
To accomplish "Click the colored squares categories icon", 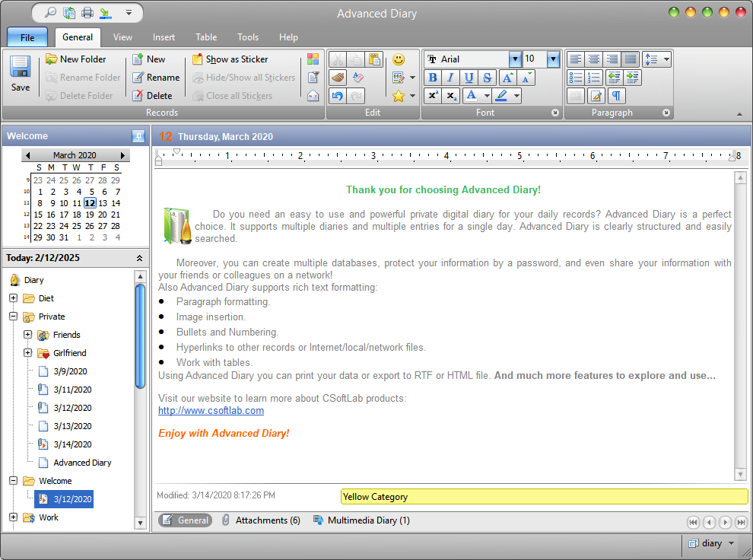I will 313,59.
